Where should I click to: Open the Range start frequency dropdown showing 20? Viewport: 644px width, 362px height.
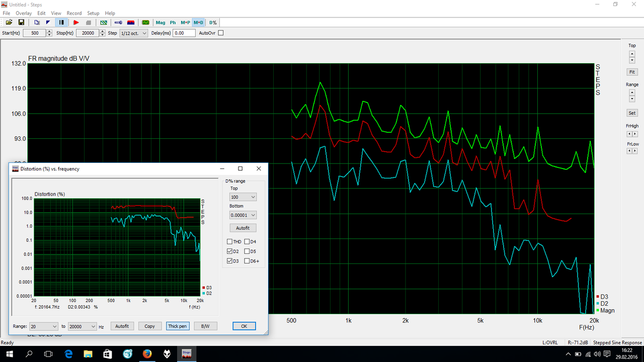(43, 326)
